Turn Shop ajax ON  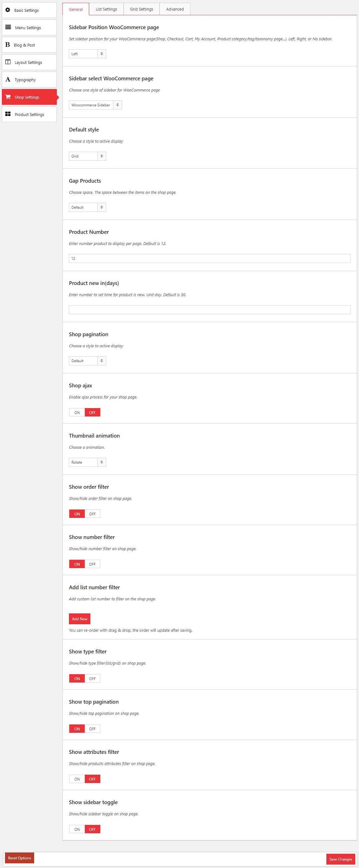77,412
